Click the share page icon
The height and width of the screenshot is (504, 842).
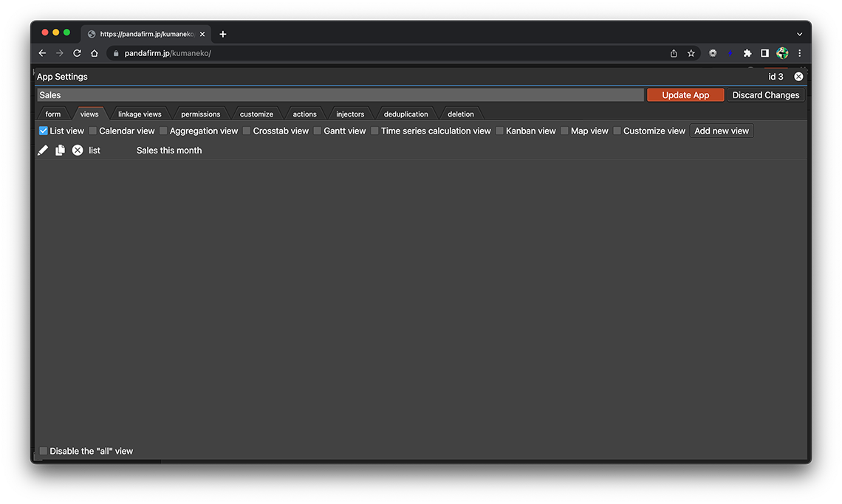click(x=674, y=53)
